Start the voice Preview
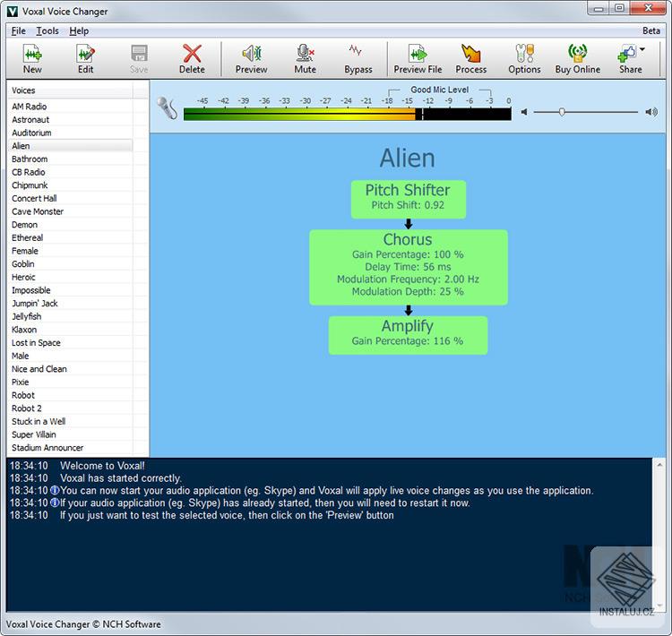 [251, 58]
